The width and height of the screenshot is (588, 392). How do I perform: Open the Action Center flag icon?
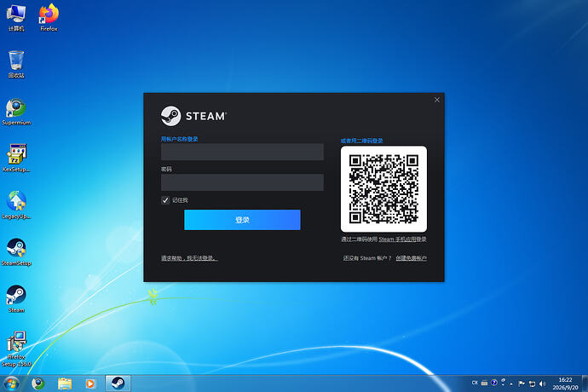[522, 383]
